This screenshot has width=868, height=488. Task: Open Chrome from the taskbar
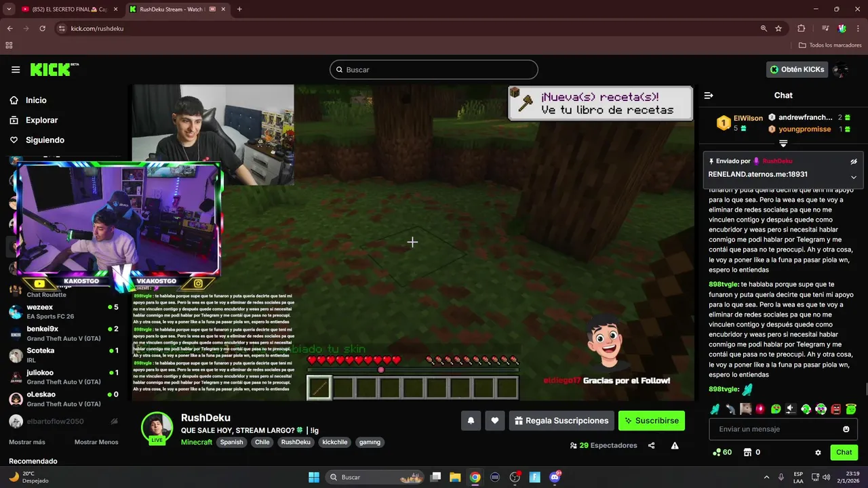pyautogui.click(x=475, y=477)
